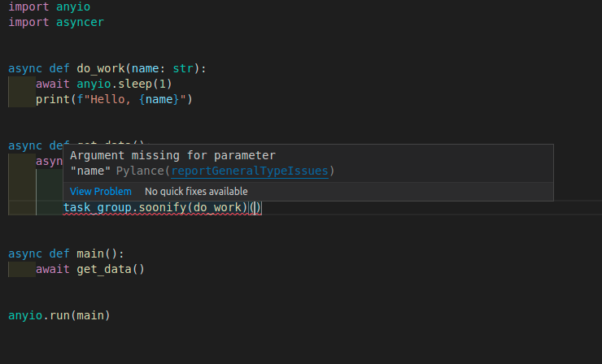Open the reportGeneralTypeIssues link

click(250, 171)
